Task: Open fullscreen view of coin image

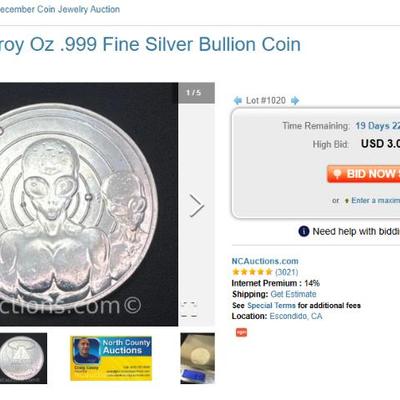Action: 189,309
